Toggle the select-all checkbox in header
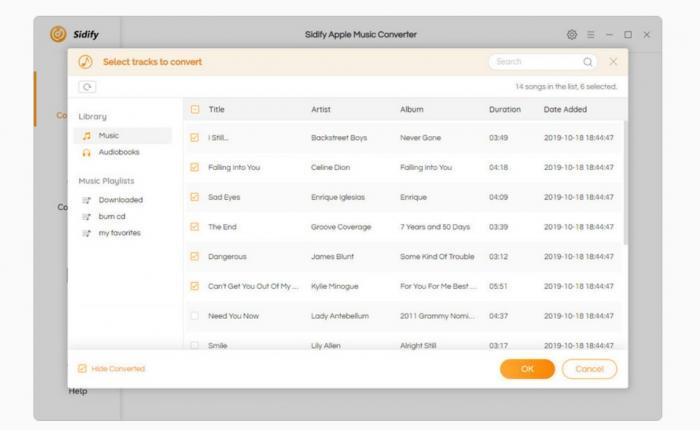Screen dimensions: 700x430 pyautogui.click(x=195, y=109)
